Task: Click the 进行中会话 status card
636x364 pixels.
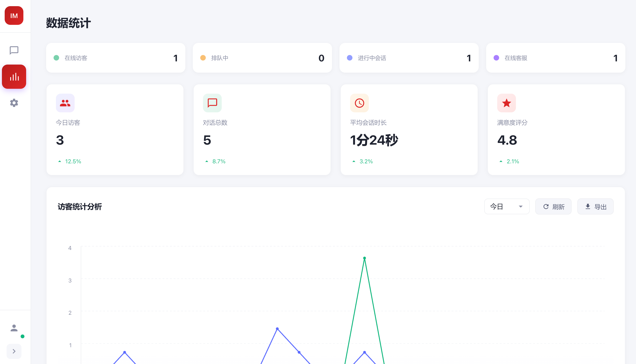Action: click(x=409, y=58)
